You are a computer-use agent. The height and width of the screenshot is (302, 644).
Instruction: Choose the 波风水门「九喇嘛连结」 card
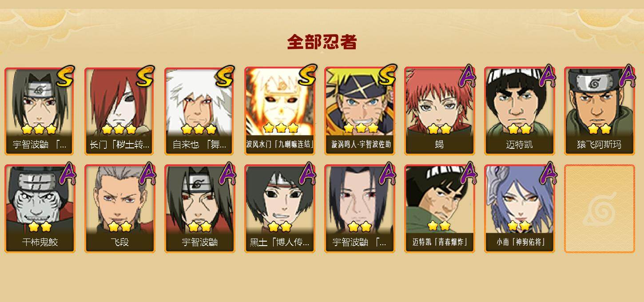coord(280,111)
